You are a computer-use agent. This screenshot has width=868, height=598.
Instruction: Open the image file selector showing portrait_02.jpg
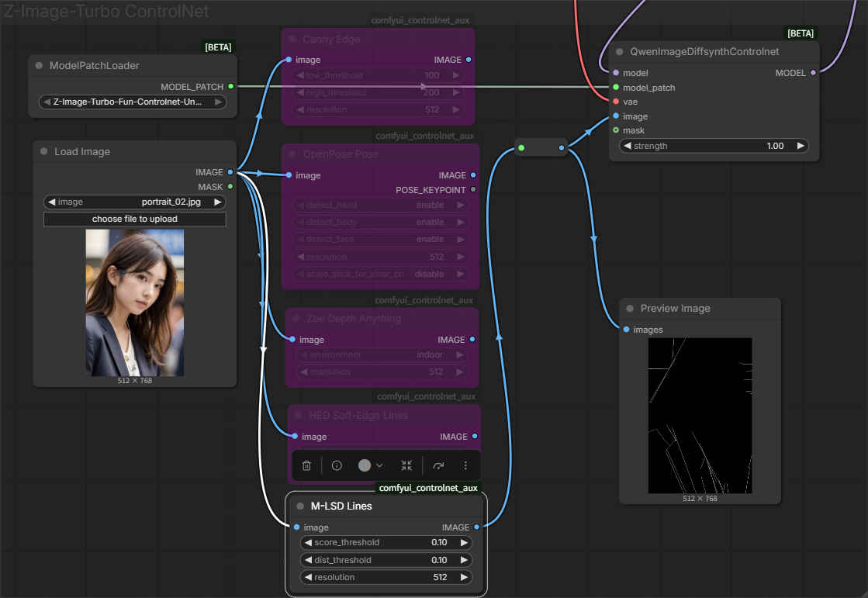[134, 202]
